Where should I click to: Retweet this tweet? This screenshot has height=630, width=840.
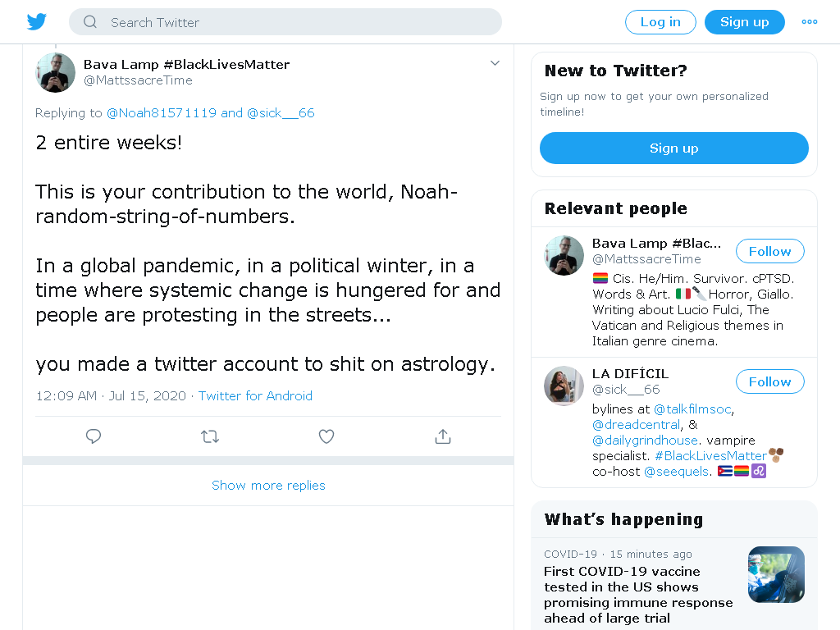(210, 436)
